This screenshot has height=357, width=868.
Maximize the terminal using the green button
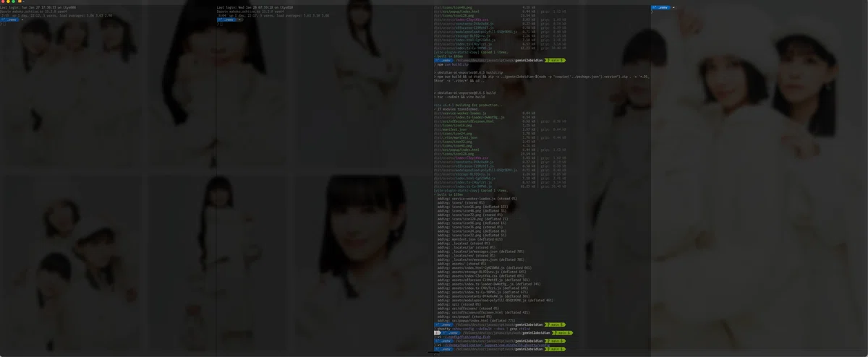12,2
